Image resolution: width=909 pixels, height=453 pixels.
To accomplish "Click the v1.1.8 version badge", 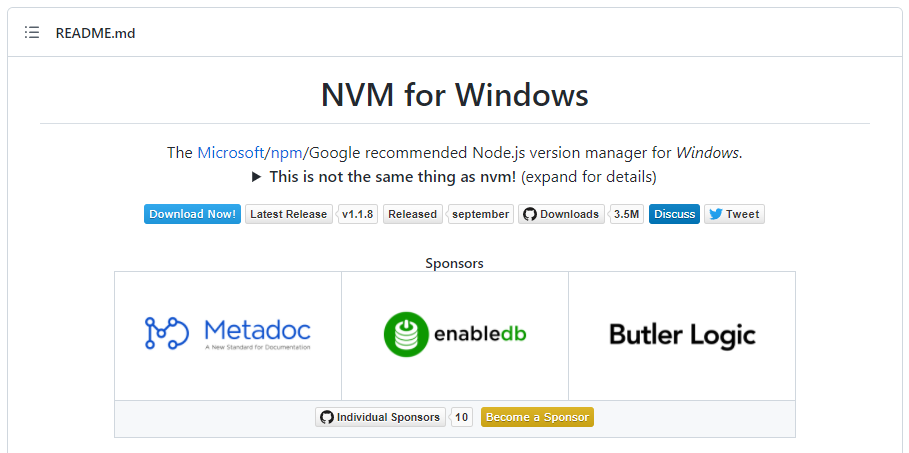I will [x=358, y=214].
